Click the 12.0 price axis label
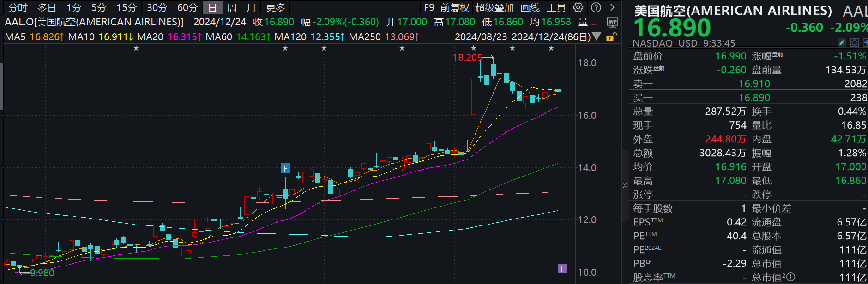 tap(587, 220)
